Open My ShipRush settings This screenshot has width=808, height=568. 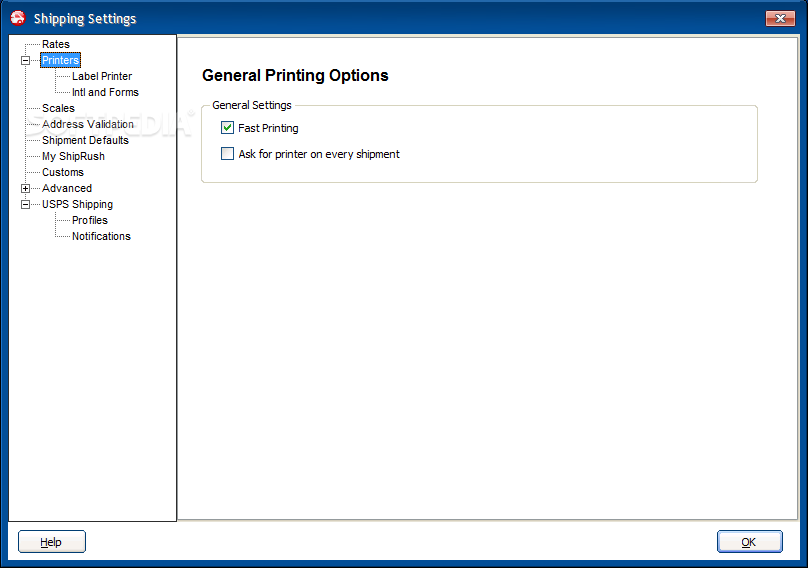(73, 156)
